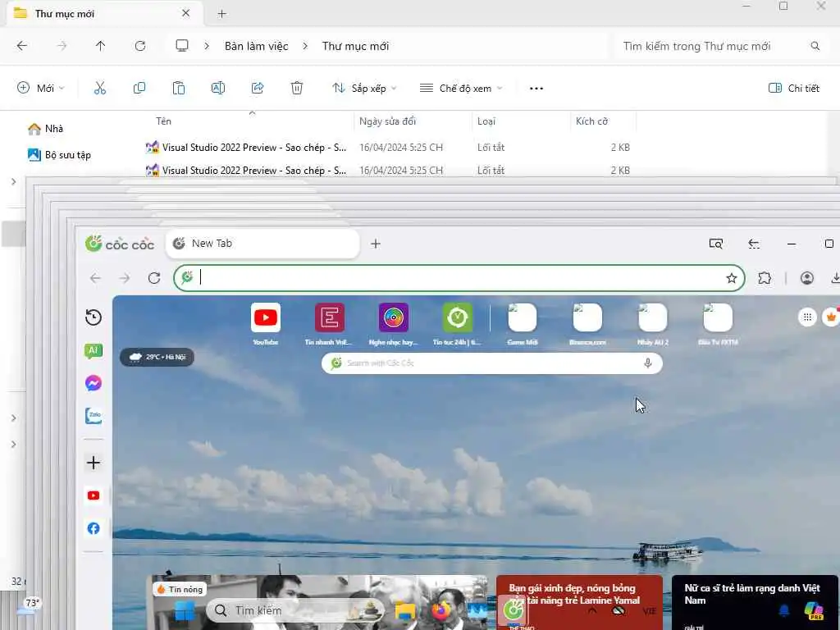Open Messenger from Cốc Cốc sidebar
The width and height of the screenshot is (840, 630).
click(94, 383)
